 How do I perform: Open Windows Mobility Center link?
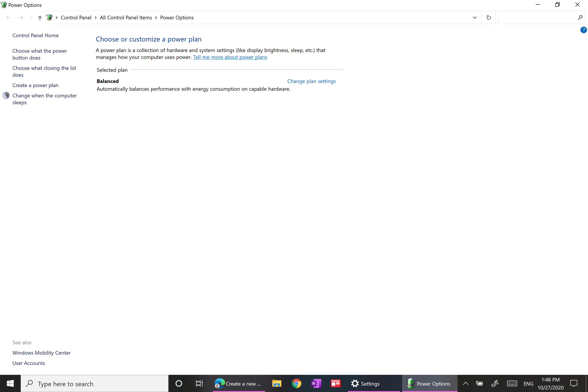[41, 353]
